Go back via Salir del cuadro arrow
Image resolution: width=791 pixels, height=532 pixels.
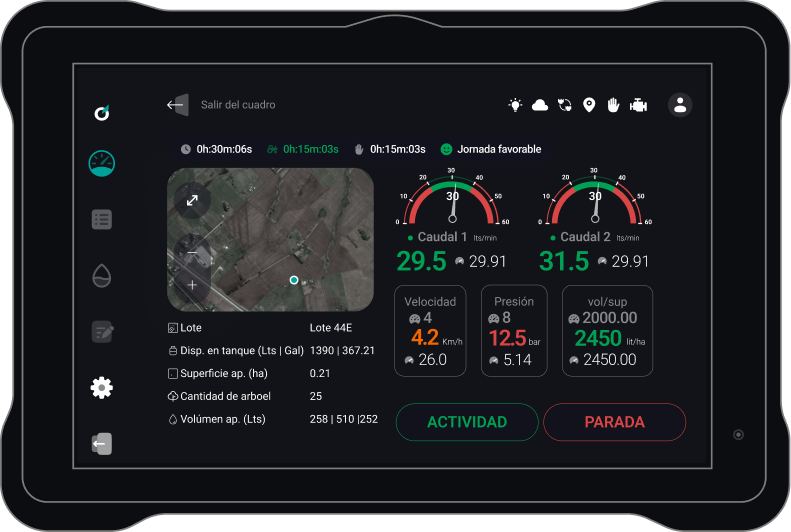point(177,105)
